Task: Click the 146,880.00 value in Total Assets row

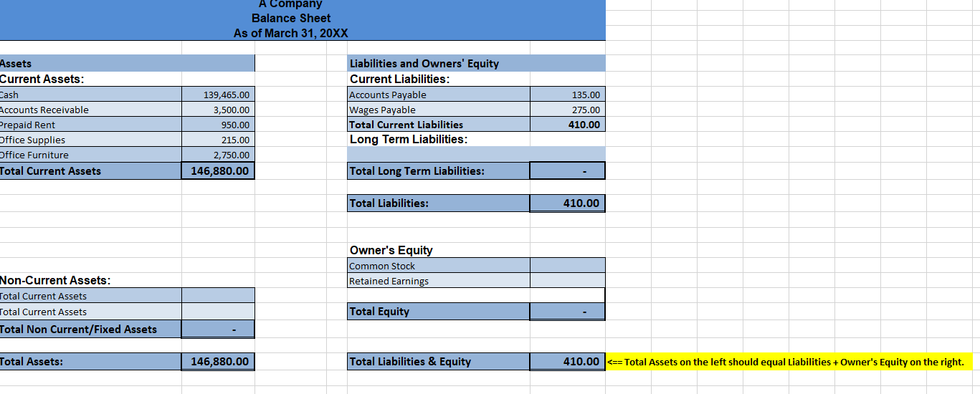Action: 218,362
